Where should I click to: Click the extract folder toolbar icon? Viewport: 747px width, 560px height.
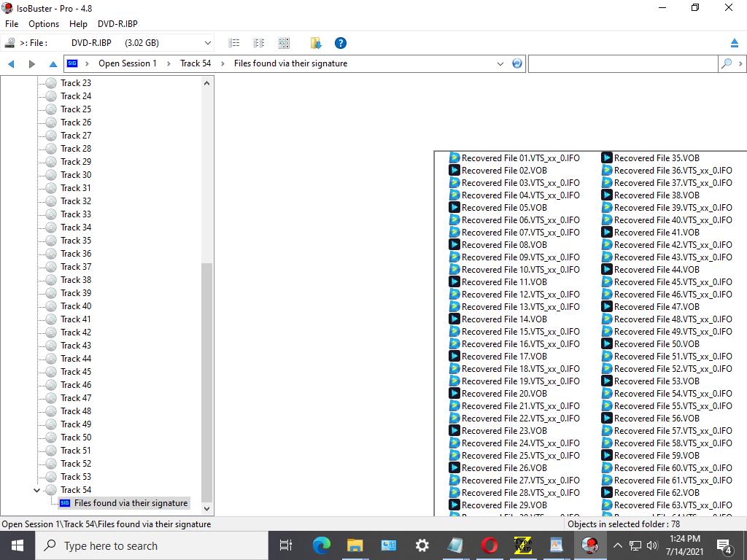coord(315,43)
